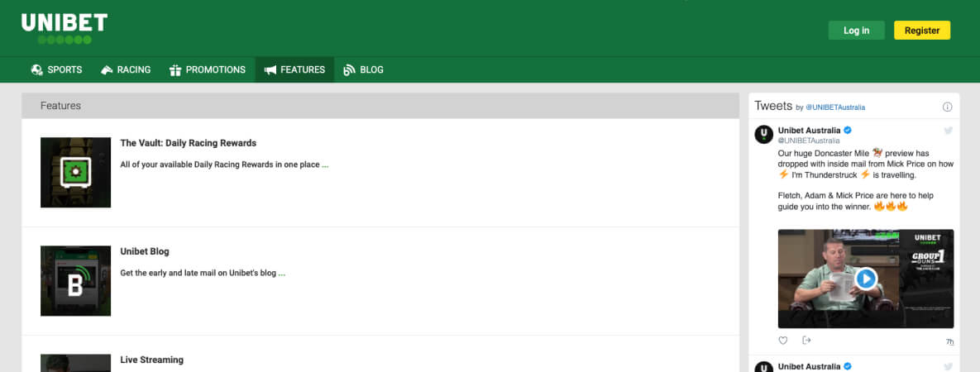980x372 pixels.
Task: Click the Sports soccer ball icon
Action: click(37, 70)
